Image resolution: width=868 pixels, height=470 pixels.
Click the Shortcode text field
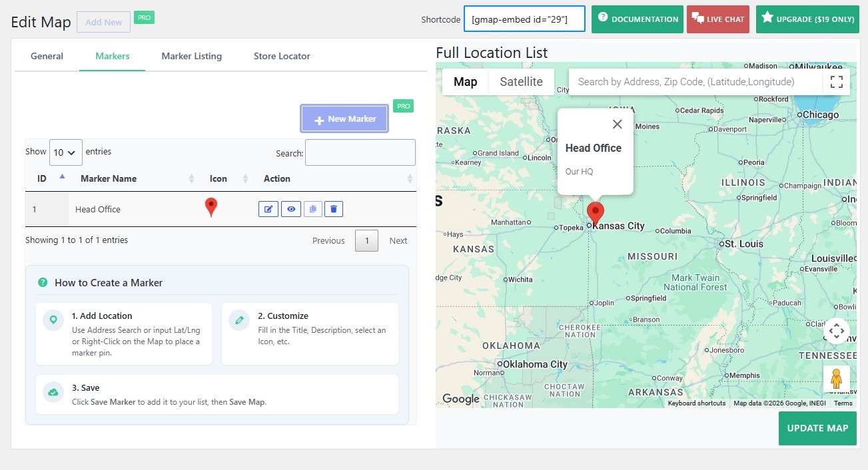[524, 19]
